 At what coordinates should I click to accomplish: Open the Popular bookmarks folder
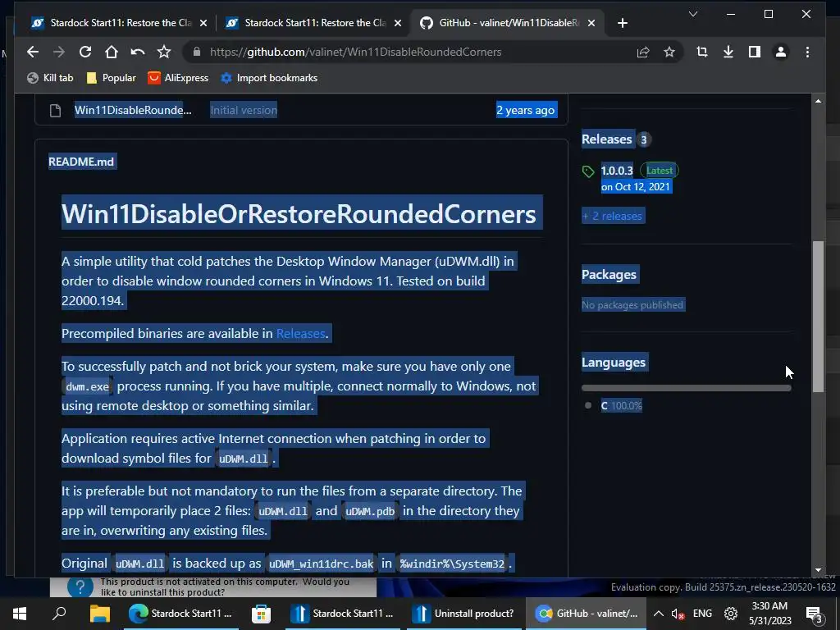tap(112, 78)
